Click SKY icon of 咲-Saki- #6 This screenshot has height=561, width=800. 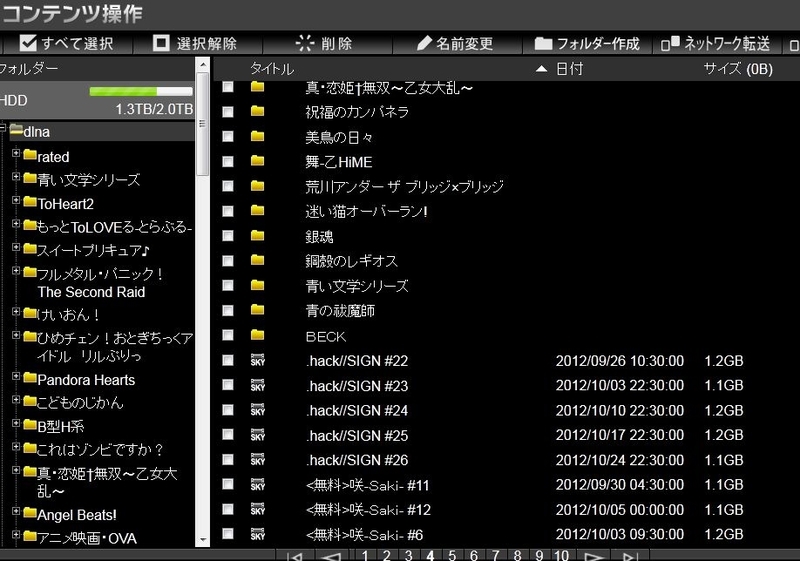[x=258, y=534]
